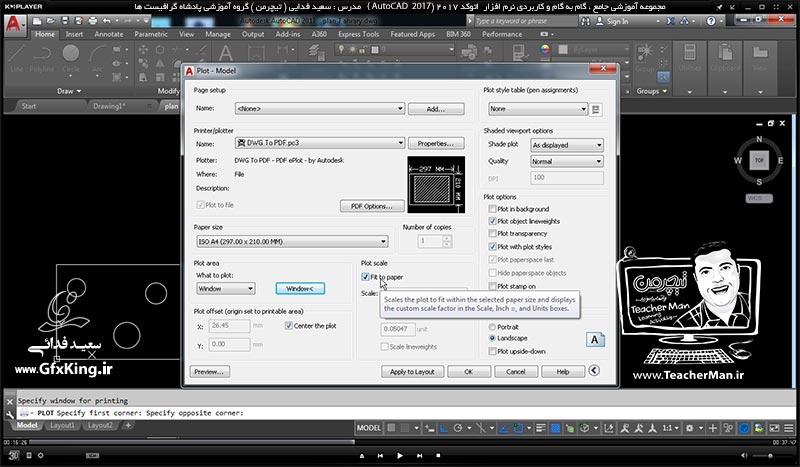Select the Line tool in Draw panel
Image resolution: width=800 pixels, height=467 pixels.
coord(16,59)
